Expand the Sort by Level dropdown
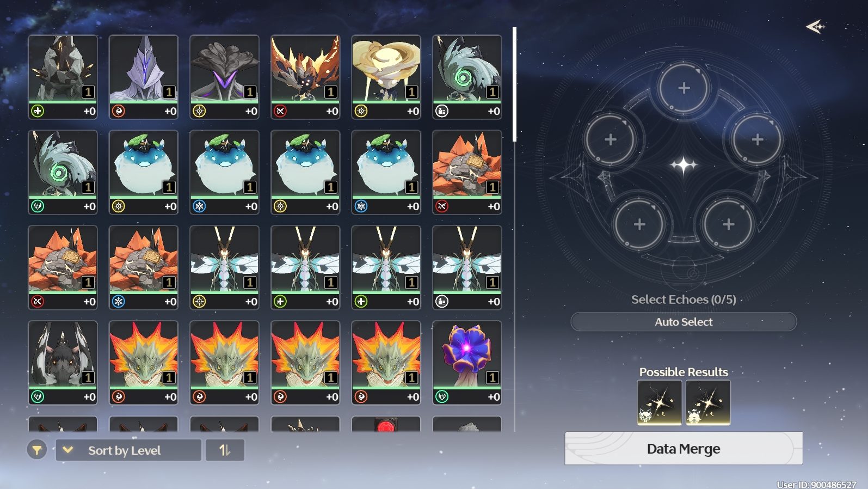Screen dimensions: 868x489 pos(128,450)
